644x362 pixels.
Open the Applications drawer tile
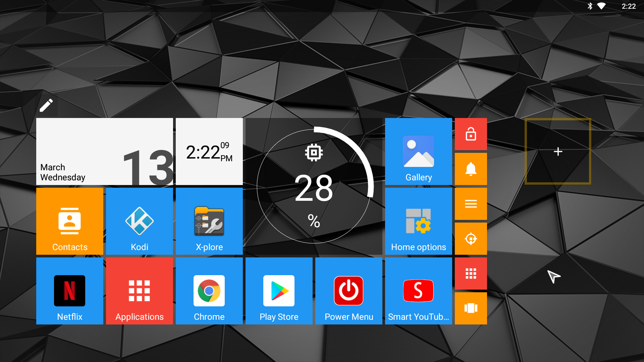pyautogui.click(x=140, y=291)
